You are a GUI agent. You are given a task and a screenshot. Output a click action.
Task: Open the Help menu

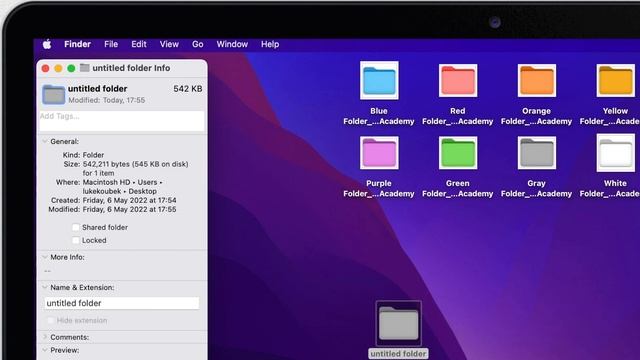(270, 44)
